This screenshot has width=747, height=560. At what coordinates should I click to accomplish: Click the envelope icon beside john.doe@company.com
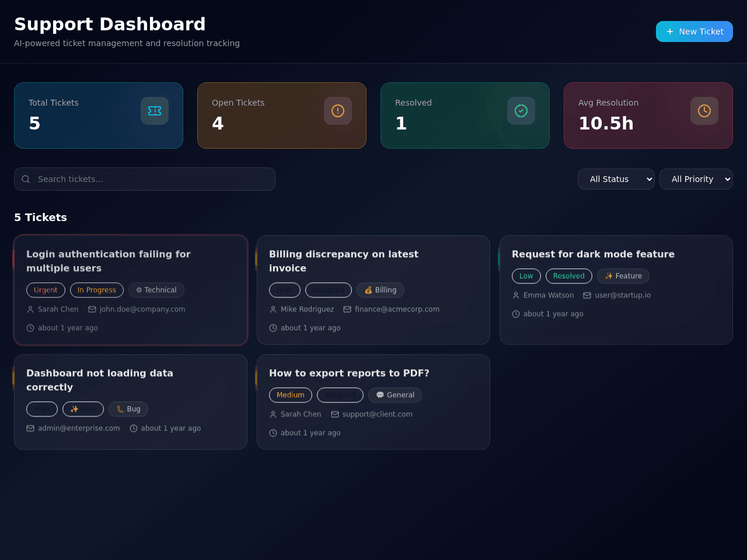coord(92,309)
